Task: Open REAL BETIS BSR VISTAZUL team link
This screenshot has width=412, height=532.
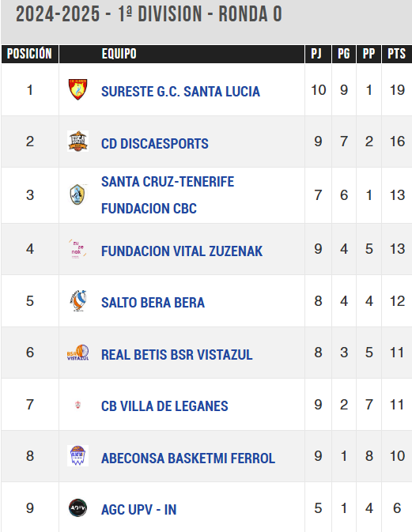Action: pyautogui.click(x=177, y=355)
